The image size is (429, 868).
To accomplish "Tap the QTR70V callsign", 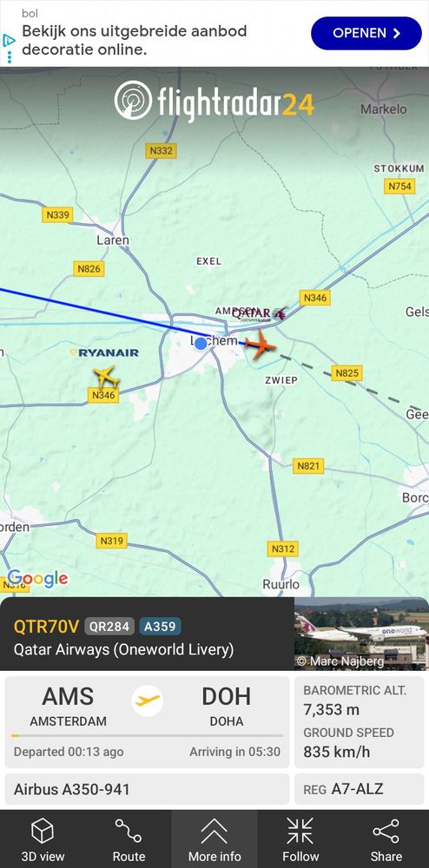I will point(47,626).
